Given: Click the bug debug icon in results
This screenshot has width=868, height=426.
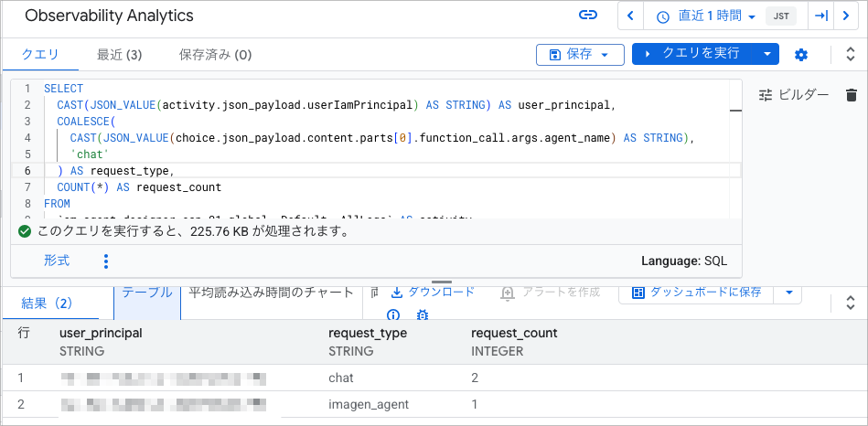Looking at the screenshot, I should tap(423, 314).
